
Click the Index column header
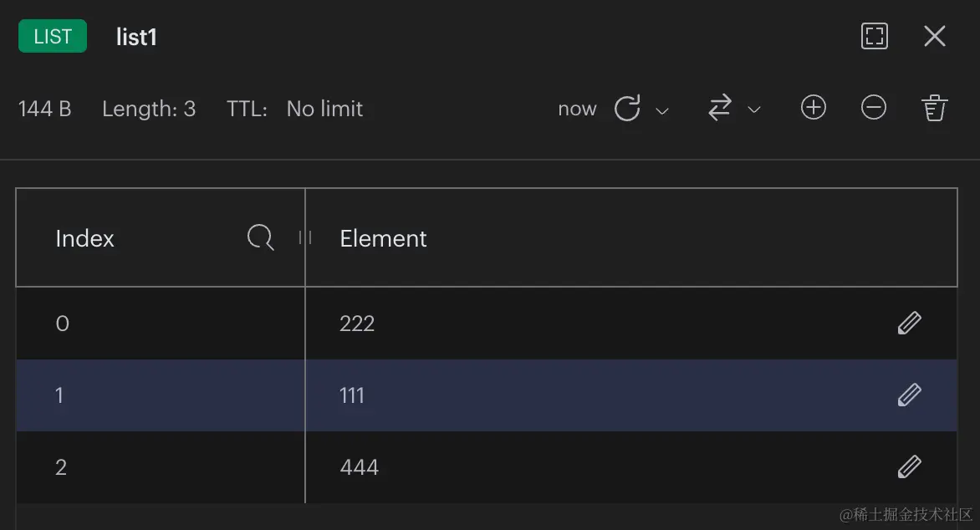(x=85, y=238)
